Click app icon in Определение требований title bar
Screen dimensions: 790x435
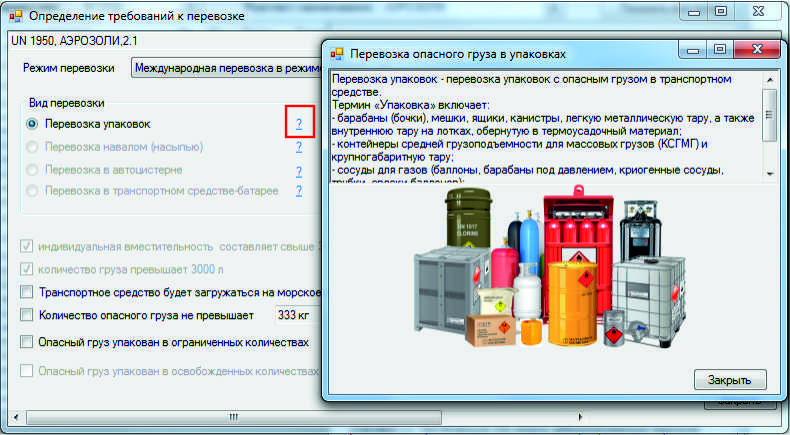16,16
